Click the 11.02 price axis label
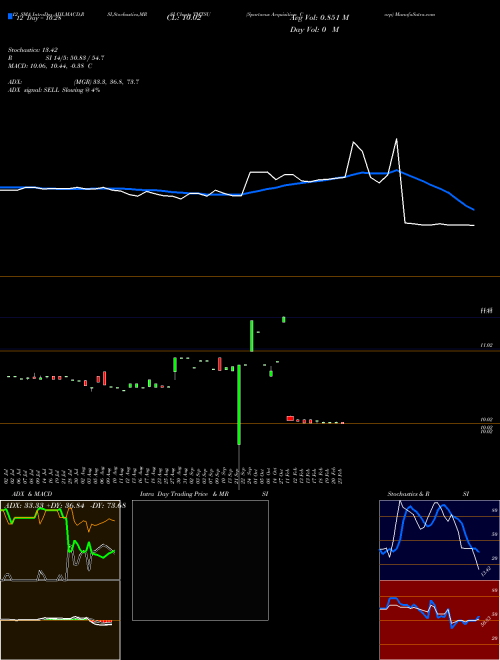 (486, 345)
